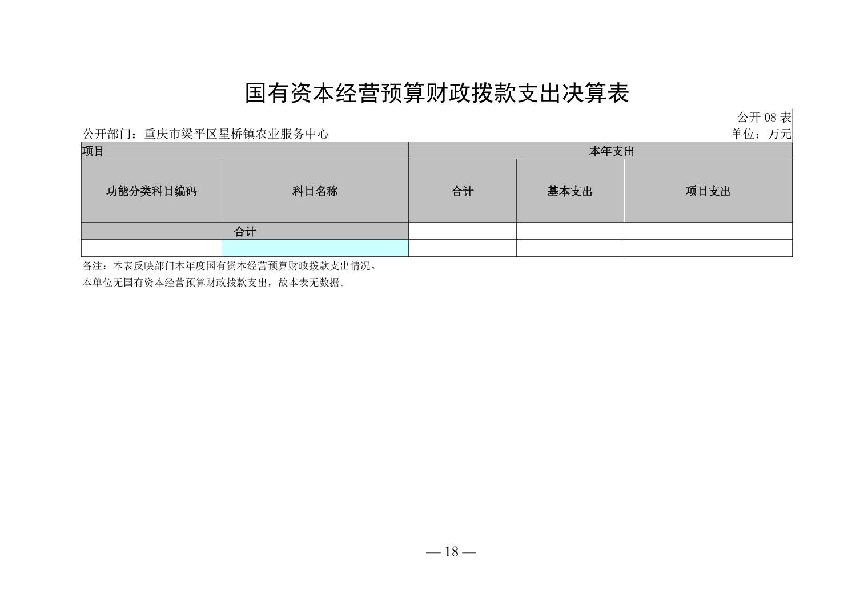Select the 本年支出 header cell
This screenshot has width=868, height=613.
600,151
